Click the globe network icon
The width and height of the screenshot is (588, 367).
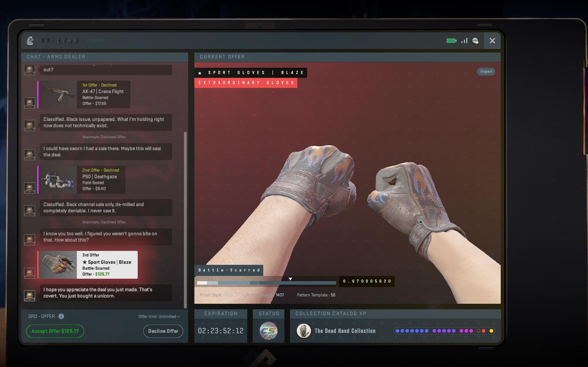click(475, 41)
